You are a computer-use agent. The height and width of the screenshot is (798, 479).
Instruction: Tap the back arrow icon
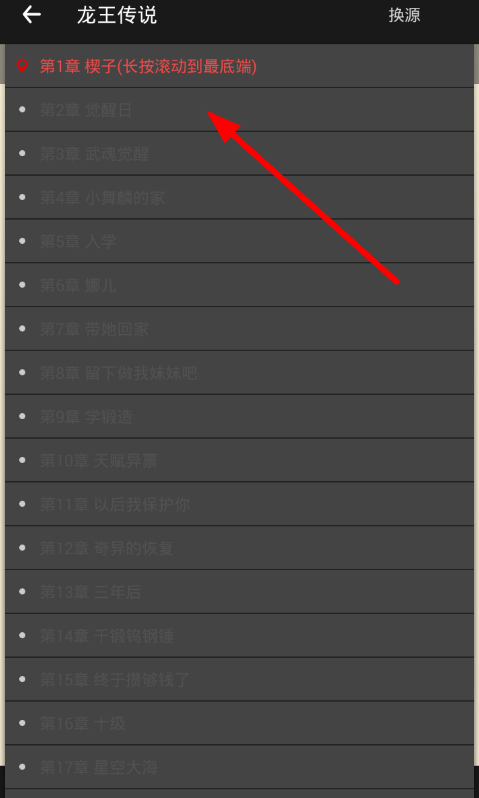pyautogui.click(x=32, y=15)
